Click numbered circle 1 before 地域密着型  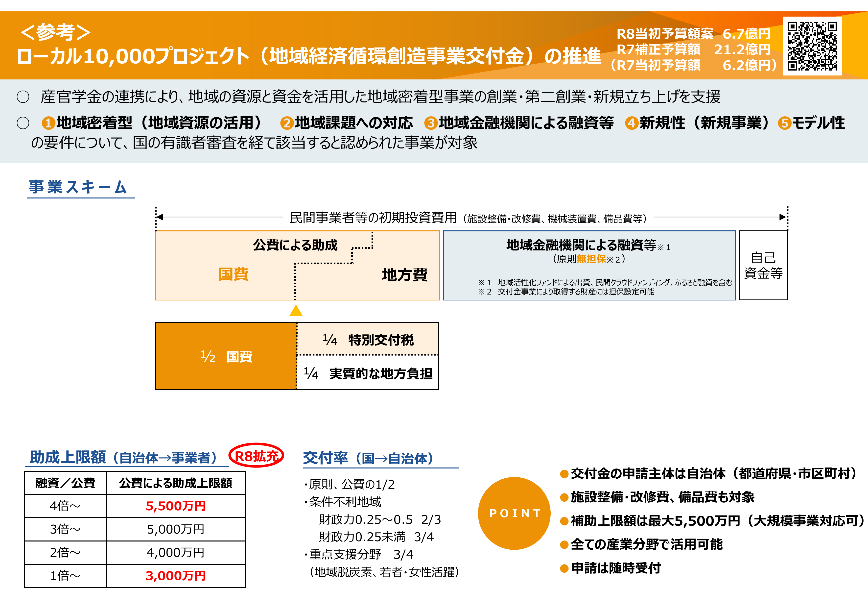tap(48, 123)
